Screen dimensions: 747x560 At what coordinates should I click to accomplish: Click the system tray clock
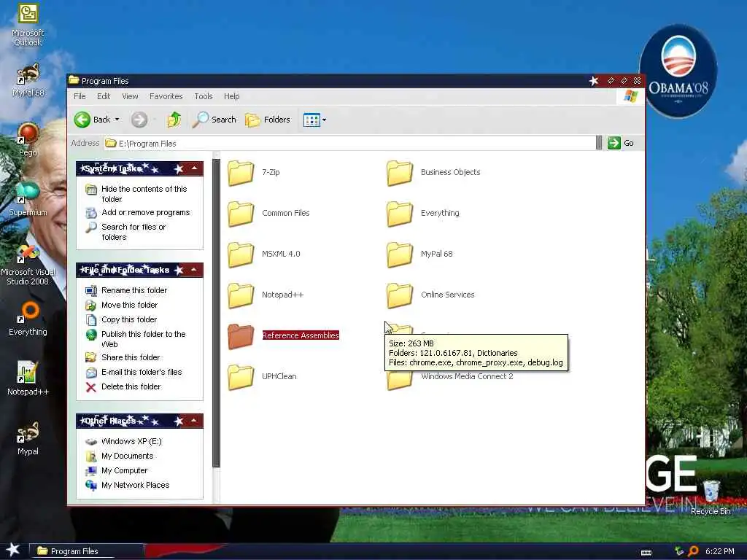click(x=719, y=551)
